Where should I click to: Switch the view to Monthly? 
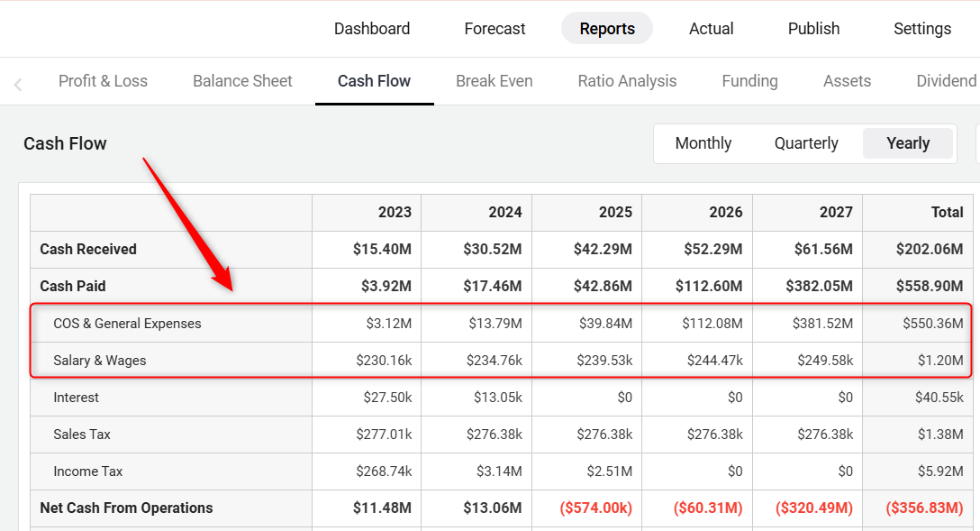pos(703,143)
